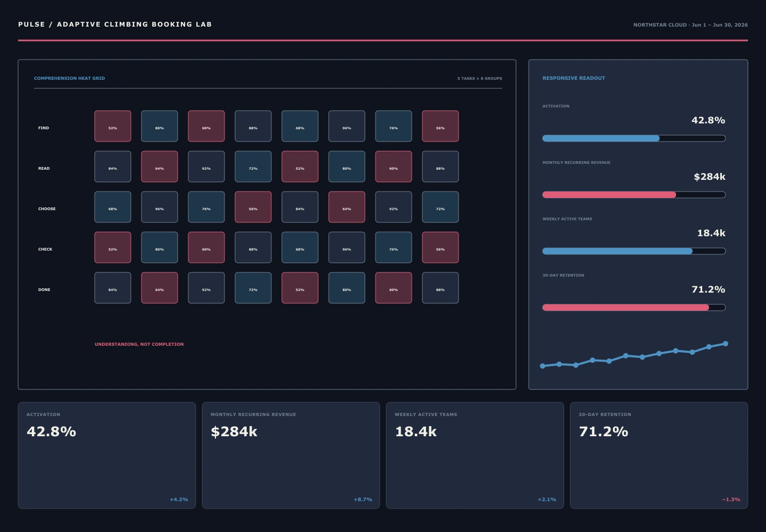This screenshot has height=532, width=766.
Task: Click the Monthly Recurring Revenue progress bar
Action: click(634, 195)
